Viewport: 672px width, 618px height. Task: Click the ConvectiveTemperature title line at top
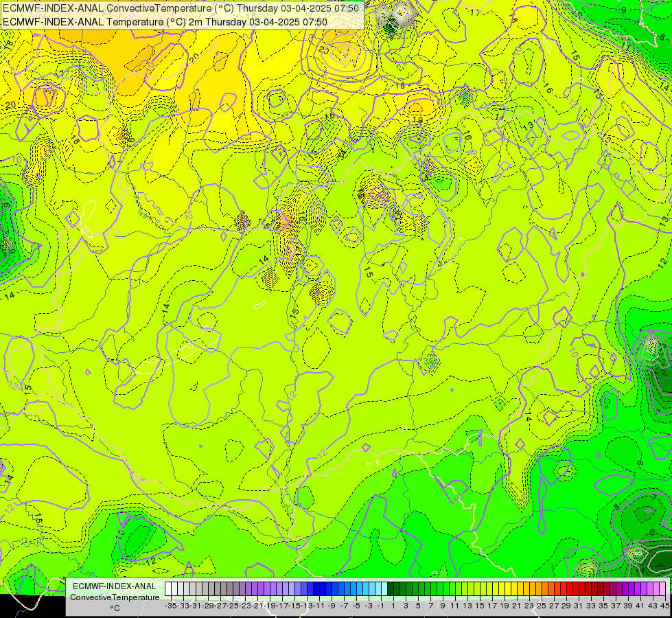(x=181, y=8)
